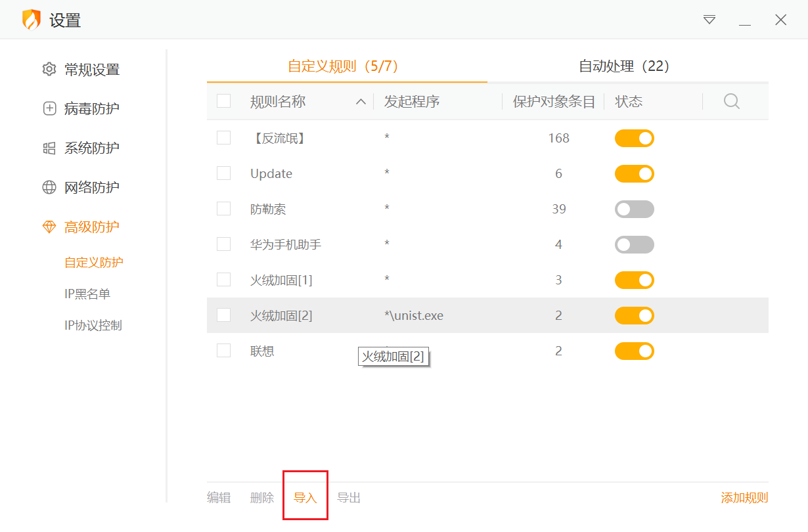Image resolution: width=808 pixels, height=532 pixels.
Task: Click the Huorong flame logo
Action: pos(32,20)
